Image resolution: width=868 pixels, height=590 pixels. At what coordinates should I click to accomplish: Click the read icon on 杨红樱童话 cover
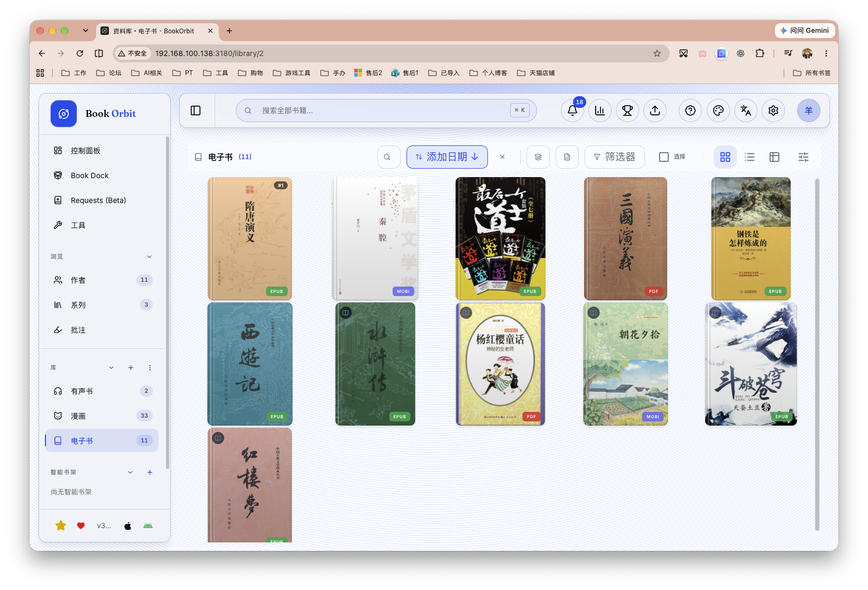[x=466, y=313]
